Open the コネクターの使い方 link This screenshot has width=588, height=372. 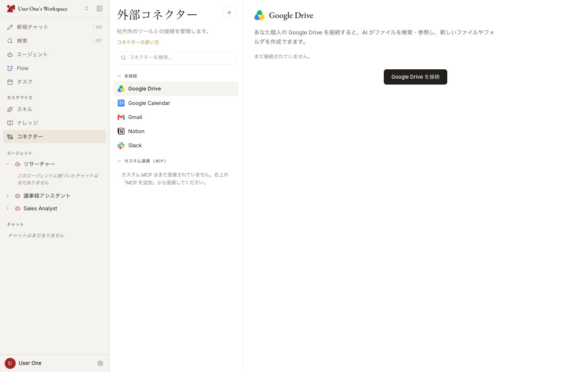coord(138,42)
